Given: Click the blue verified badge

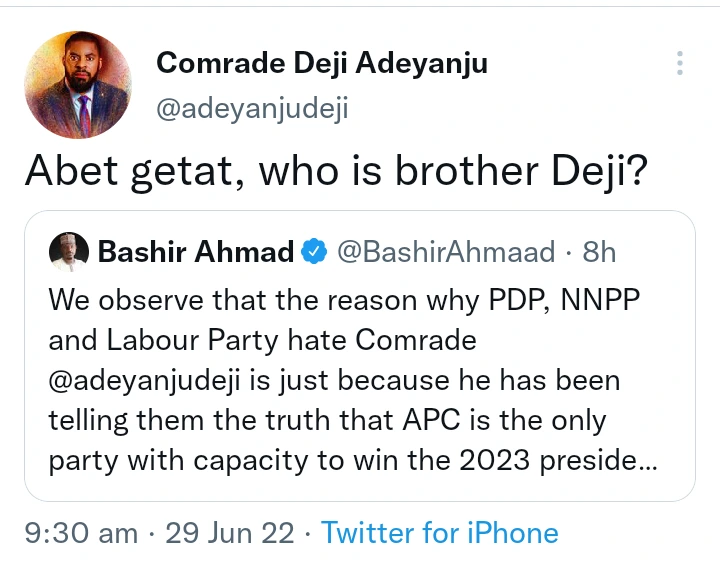Looking at the screenshot, I should point(314,252).
